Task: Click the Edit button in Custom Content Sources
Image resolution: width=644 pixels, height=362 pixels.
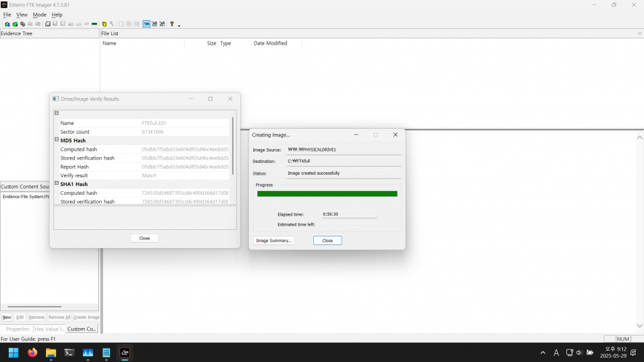Action: click(19, 317)
